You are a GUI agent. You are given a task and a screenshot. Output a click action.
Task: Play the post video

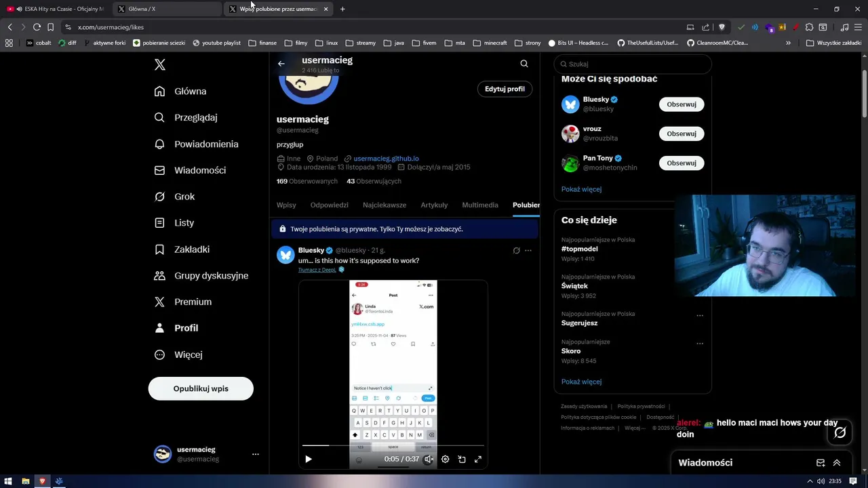(x=309, y=459)
